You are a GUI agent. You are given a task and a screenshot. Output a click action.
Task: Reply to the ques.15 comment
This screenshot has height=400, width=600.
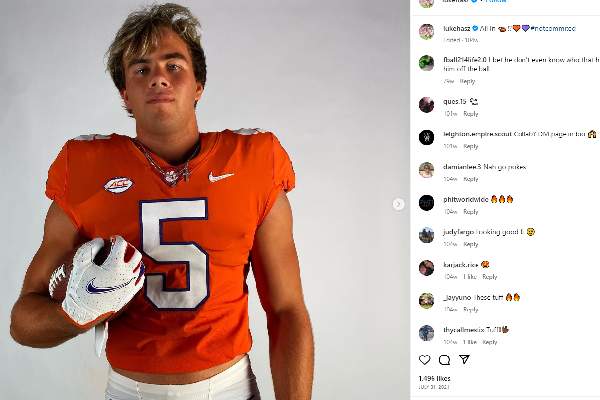470,114
